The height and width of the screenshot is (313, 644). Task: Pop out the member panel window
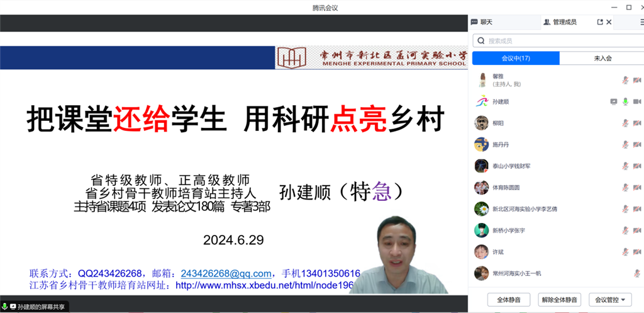coord(600,22)
